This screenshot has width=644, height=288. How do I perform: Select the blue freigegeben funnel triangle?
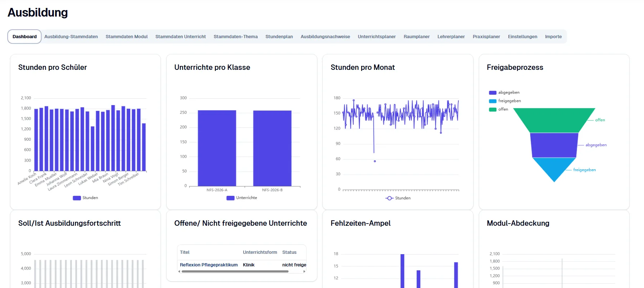click(x=554, y=167)
